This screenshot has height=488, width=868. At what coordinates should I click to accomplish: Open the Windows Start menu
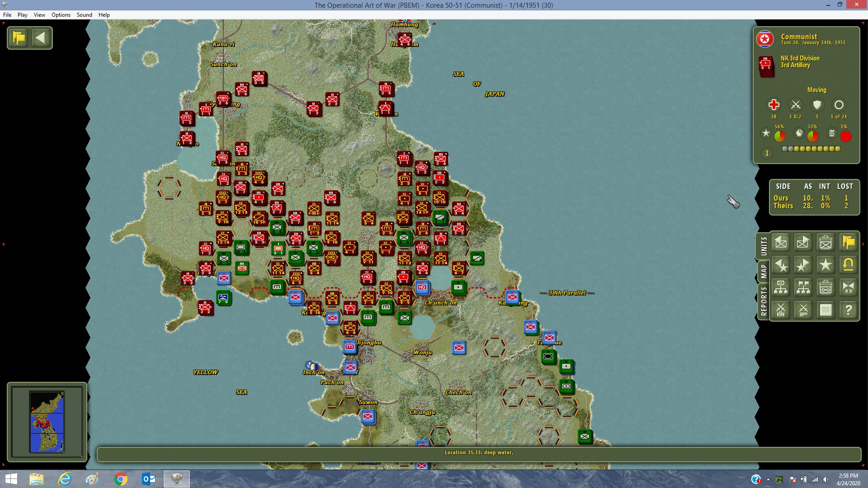[11, 479]
